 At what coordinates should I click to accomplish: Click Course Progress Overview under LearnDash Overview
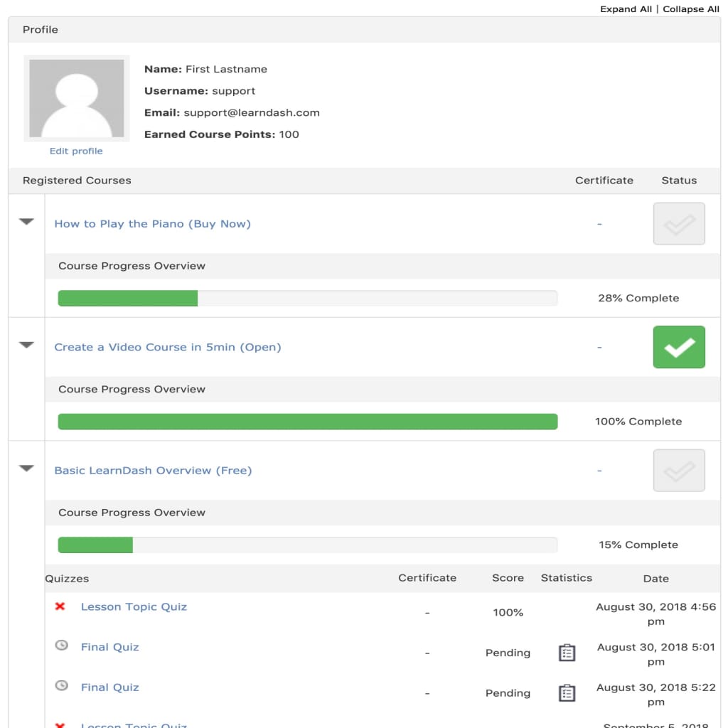(132, 513)
